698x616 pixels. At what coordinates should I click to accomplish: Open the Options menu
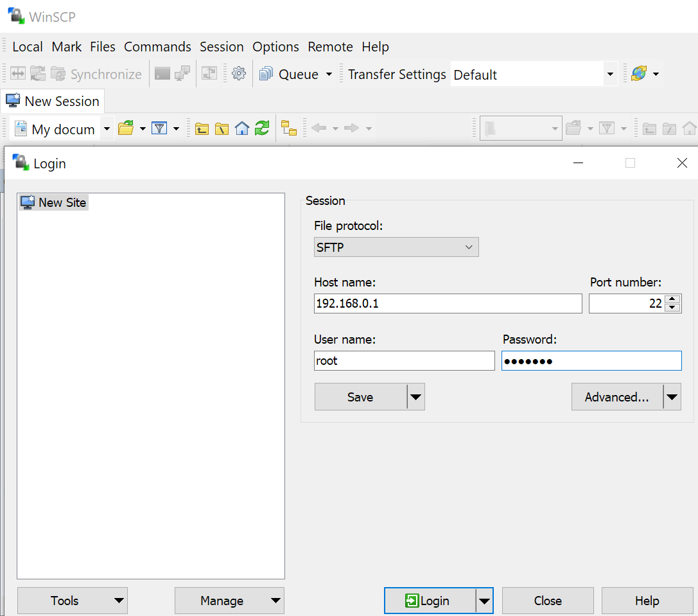(275, 47)
